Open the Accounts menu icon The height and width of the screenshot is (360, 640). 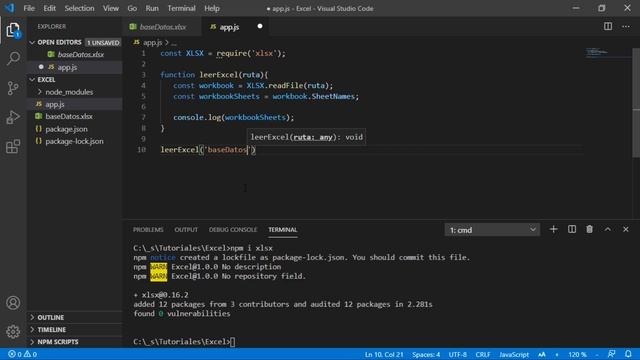(13, 303)
